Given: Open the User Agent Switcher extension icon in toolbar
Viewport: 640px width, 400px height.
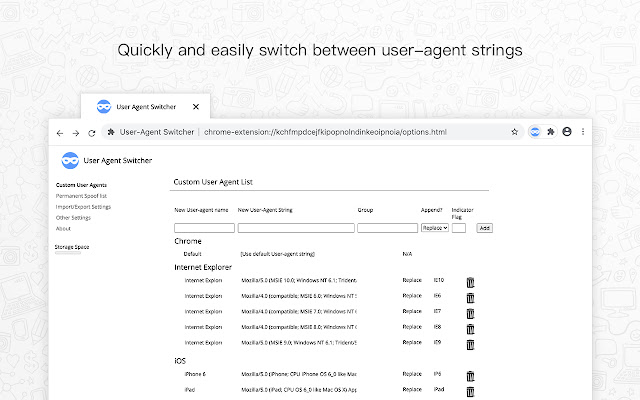Looking at the screenshot, I should [534, 131].
